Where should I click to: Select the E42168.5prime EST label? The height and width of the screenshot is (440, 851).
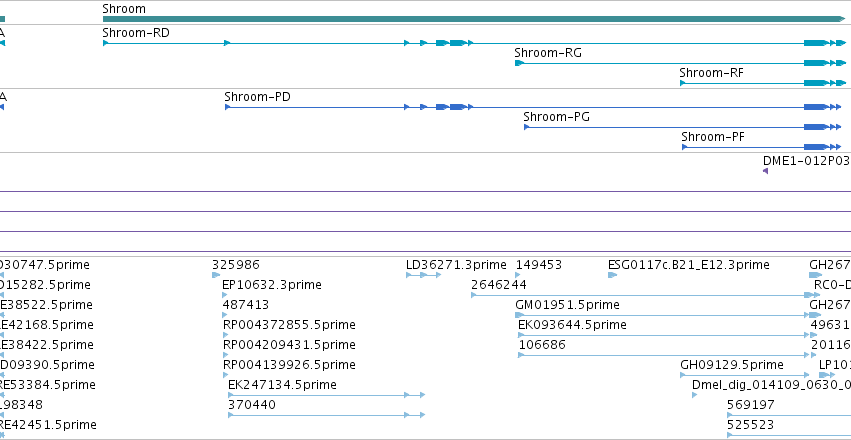47,325
